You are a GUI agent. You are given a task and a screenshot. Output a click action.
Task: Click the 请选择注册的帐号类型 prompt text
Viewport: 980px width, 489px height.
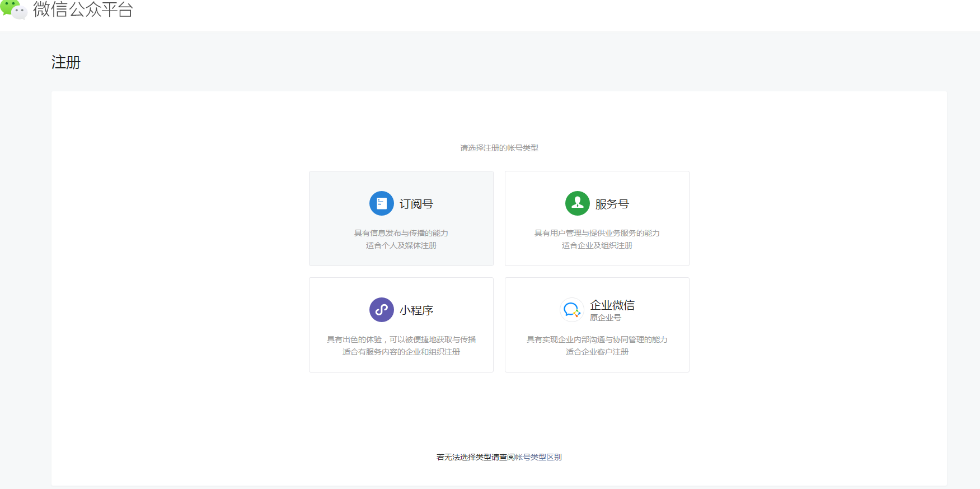[x=499, y=148]
